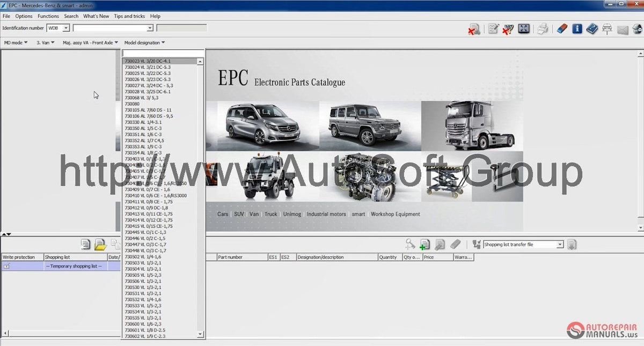
Task: Select the fullscreen view icon in the toolbar
Action: tap(524, 28)
